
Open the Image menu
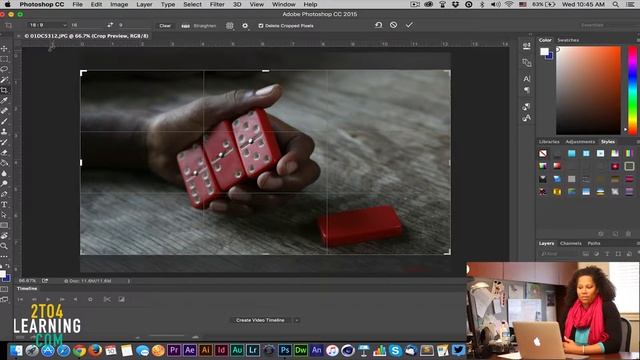119,4
